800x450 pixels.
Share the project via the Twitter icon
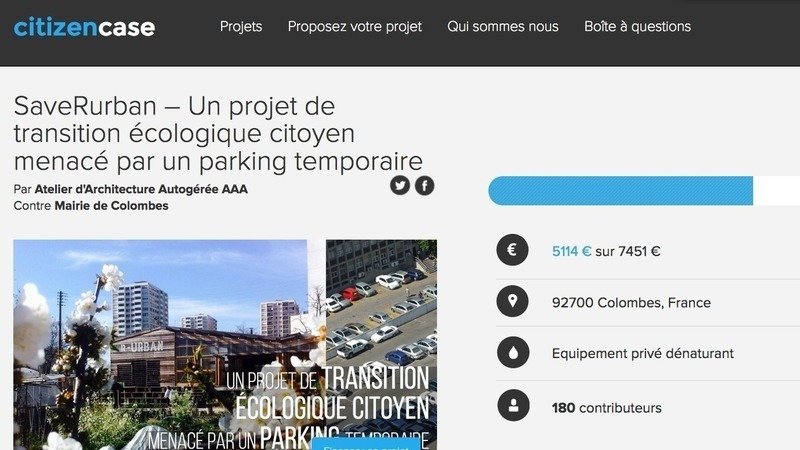click(x=400, y=186)
